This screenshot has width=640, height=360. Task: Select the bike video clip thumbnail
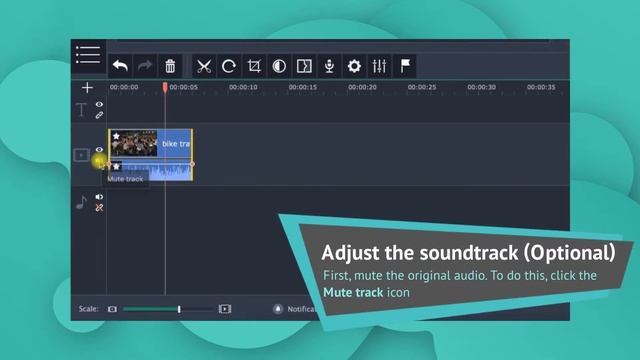[134, 143]
